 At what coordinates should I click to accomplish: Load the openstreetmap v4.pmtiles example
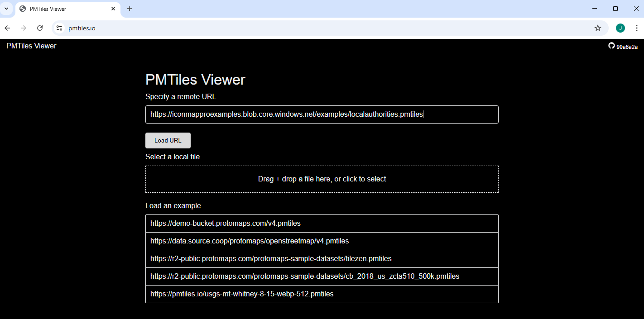tap(322, 241)
